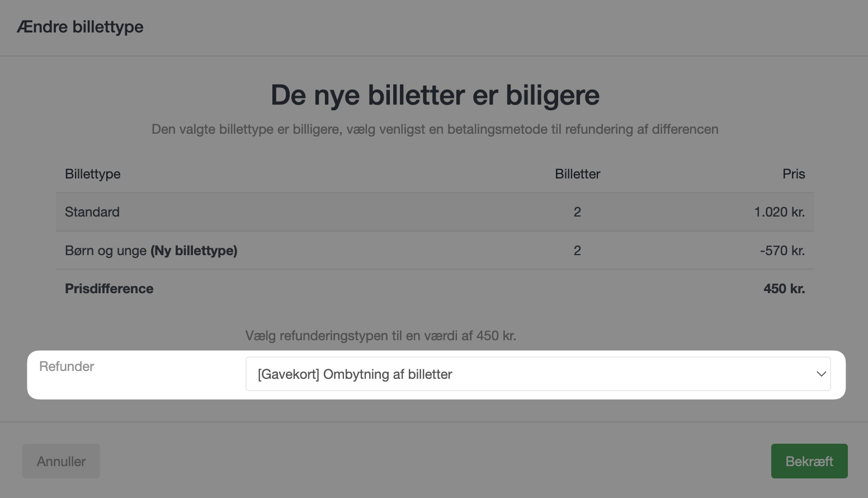Click the Standard ticket type row
The width and height of the screenshot is (868, 498).
[435, 212]
